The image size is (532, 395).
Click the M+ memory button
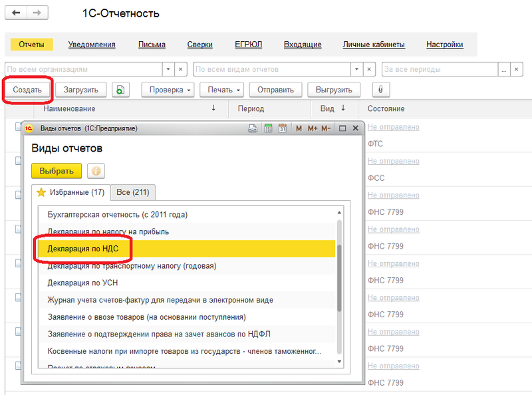point(313,128)
